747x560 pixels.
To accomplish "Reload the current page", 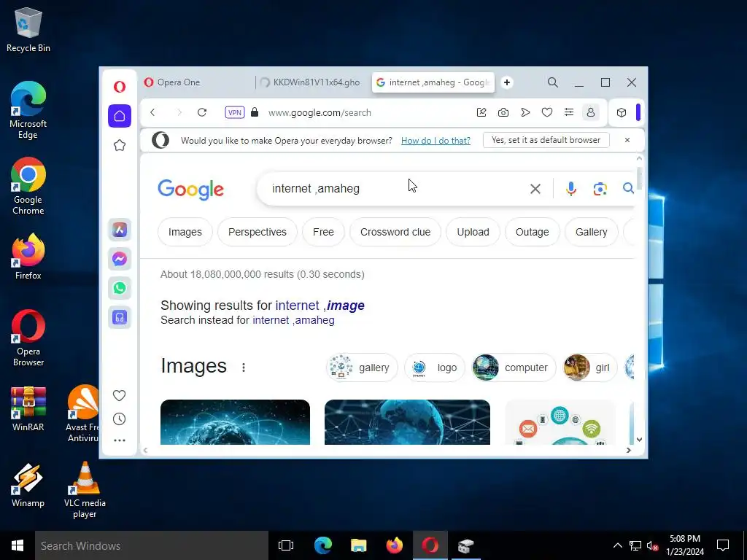I will (202, 112).
